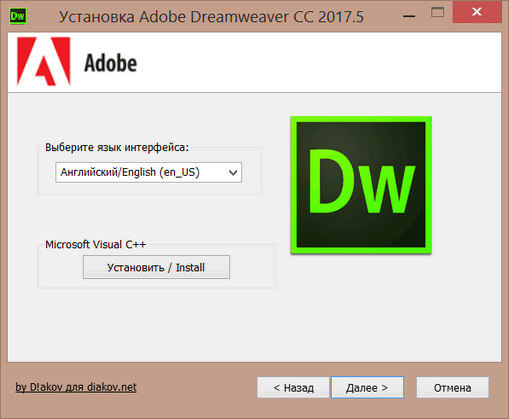Click the 'Microsoft Visual C++' group label
The image size is (509, 419).
(96, 244)
